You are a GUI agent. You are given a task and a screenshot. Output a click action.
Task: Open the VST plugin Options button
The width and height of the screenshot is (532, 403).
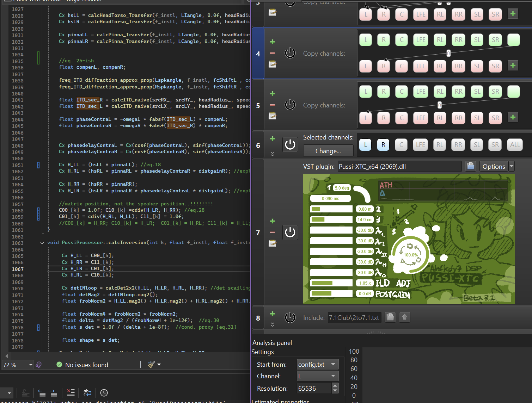pyautogui.click(x=494, y=166)
